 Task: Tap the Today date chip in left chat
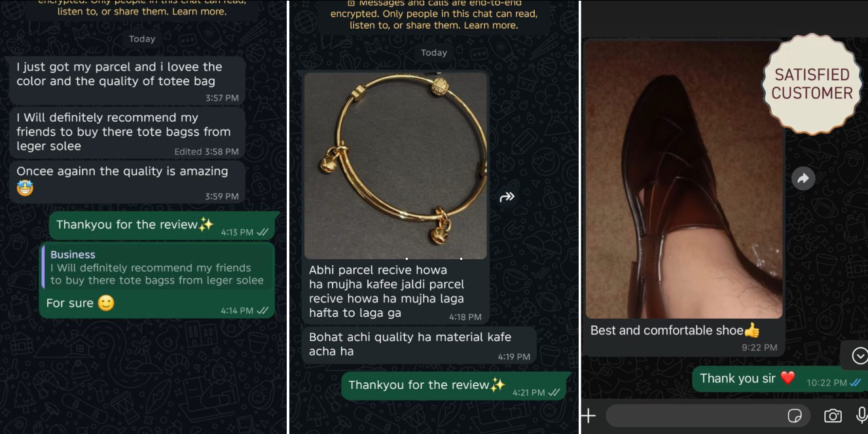tap(142, 39)
